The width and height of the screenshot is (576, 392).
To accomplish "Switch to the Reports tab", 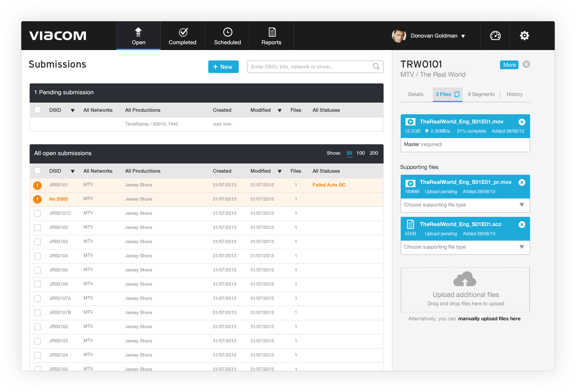I will click(x=271, y=36).
